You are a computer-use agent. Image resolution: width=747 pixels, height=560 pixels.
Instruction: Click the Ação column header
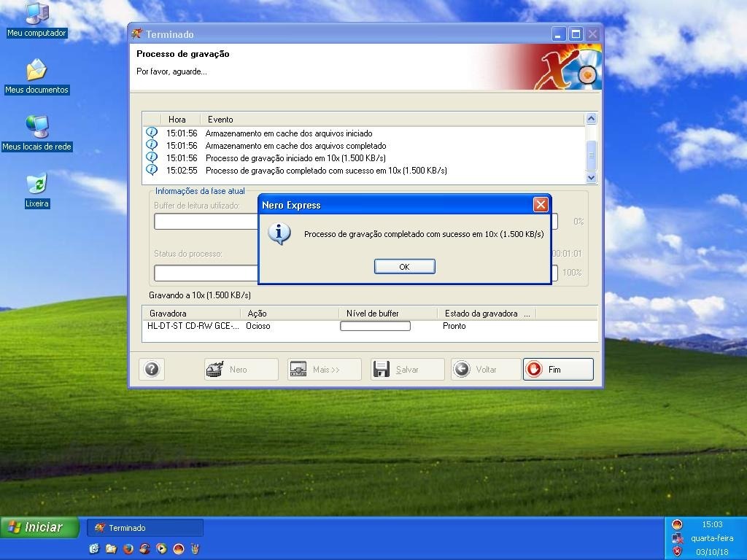tap(290, 314)
